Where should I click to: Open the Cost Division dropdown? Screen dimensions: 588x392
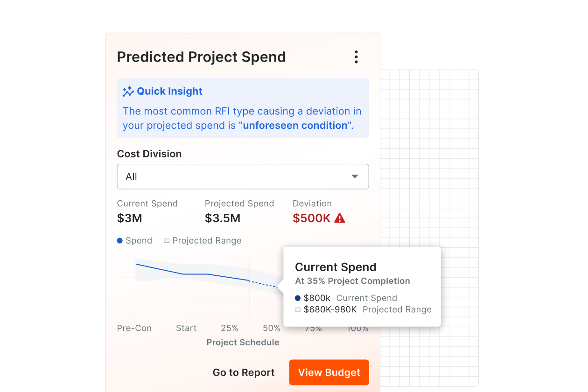[243, 176]
